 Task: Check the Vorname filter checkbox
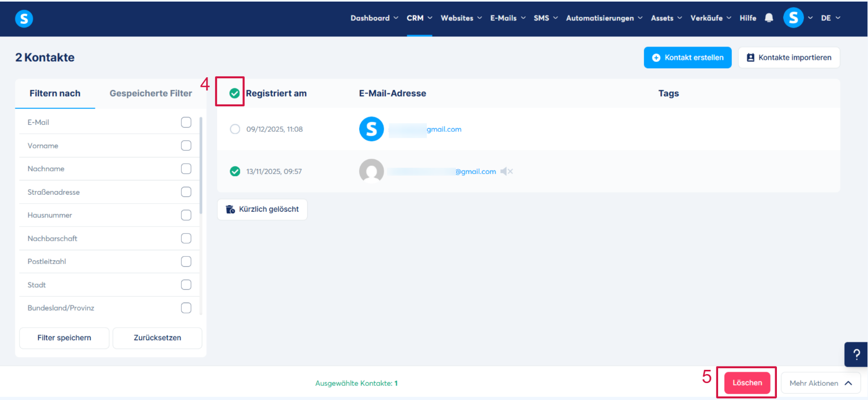186,146
